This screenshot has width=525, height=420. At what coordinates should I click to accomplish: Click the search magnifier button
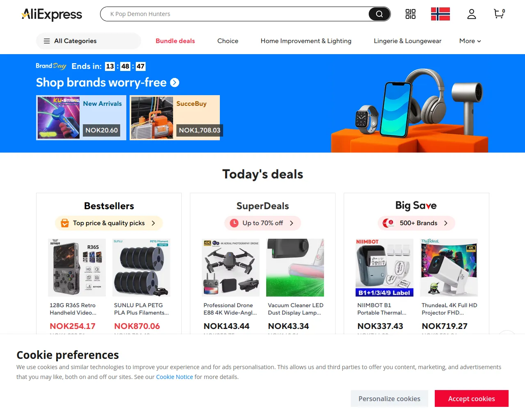pyautogui.click(x=379, y=14)
